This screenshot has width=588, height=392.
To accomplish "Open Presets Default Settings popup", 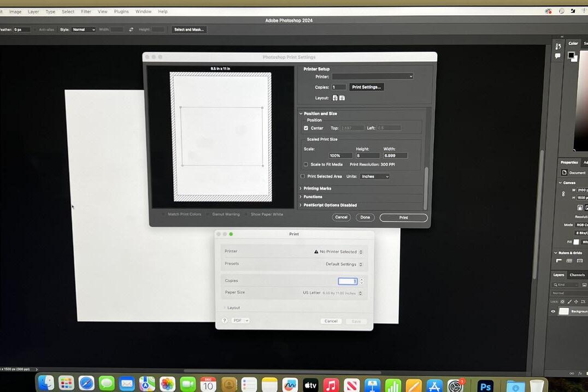I will pyautogui.click(x=344, y=264).
